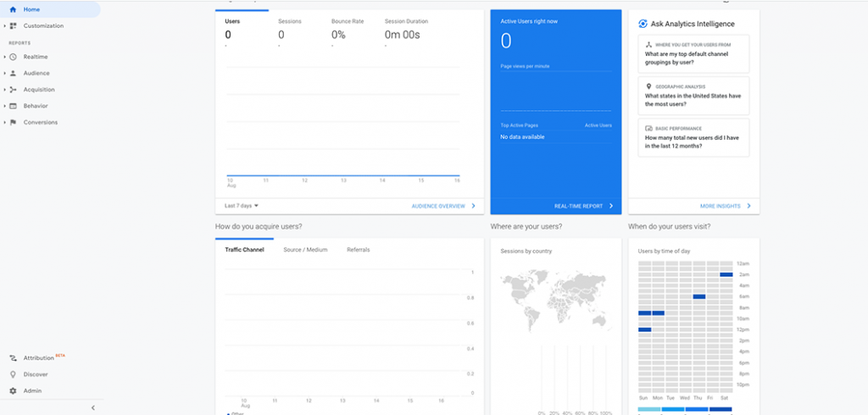
Task: Click the Sunday 12pm heatmap cell
Action: tap(644, 329)
